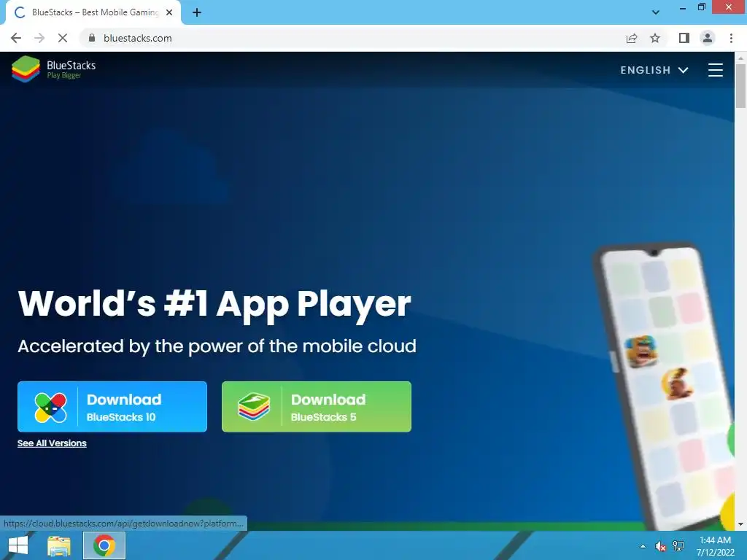
Task: Open the See All Versions link
Action: click(x=52, y=443)
